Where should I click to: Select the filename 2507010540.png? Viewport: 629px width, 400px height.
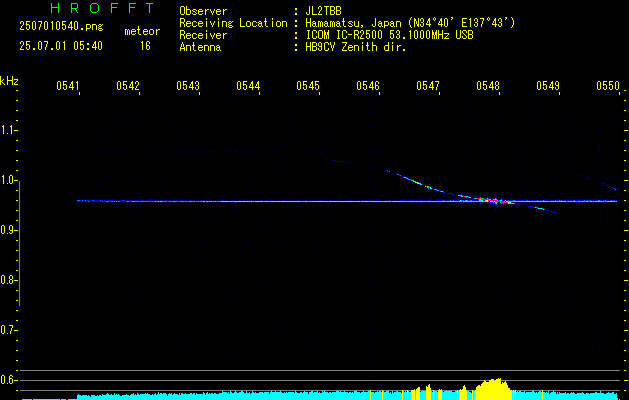tap(61, 27)
